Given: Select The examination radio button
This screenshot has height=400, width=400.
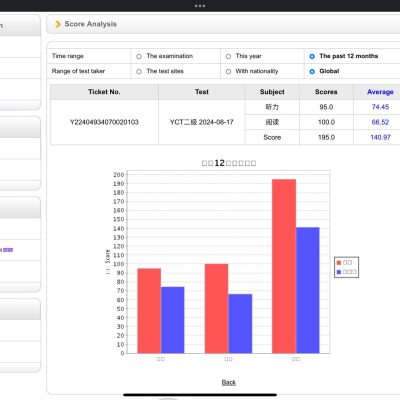Looking at the screenshot, I should [x=139, y=56].
